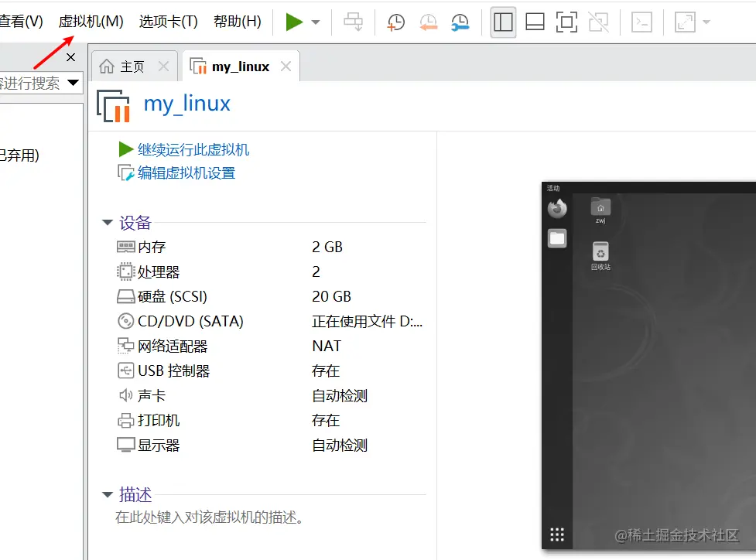Take a snapshot of this virtual machine
This screenshot has height=560, width=756.
point(396,22)
